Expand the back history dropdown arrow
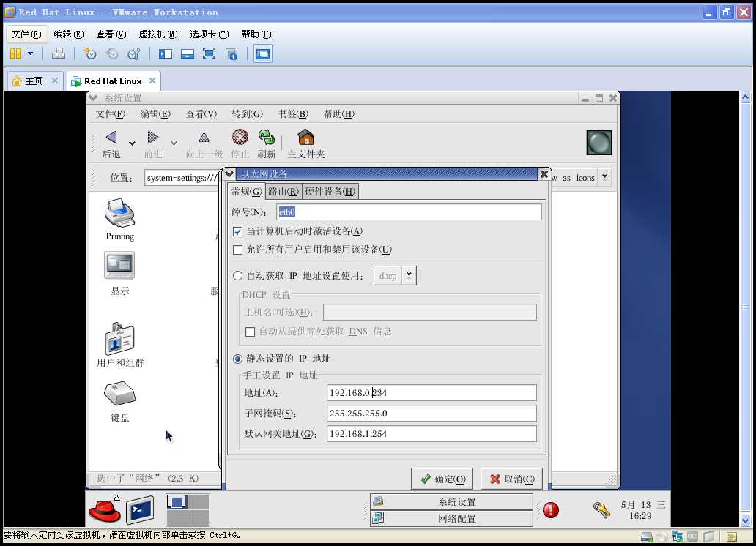Viewport: 756px width, 546px height. pos(132,143)
